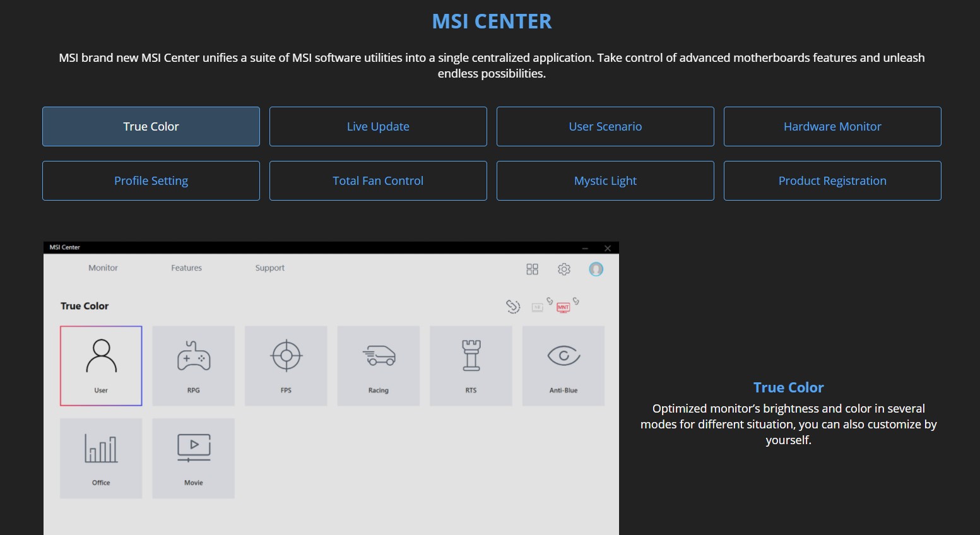This screenshot has width=980, height=535.
Task: Choose the FPS crosshair mode
Action: 286,365
